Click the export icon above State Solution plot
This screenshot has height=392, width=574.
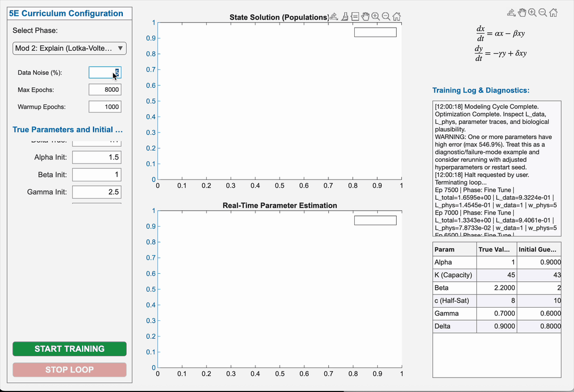click(x=333, y=17)
